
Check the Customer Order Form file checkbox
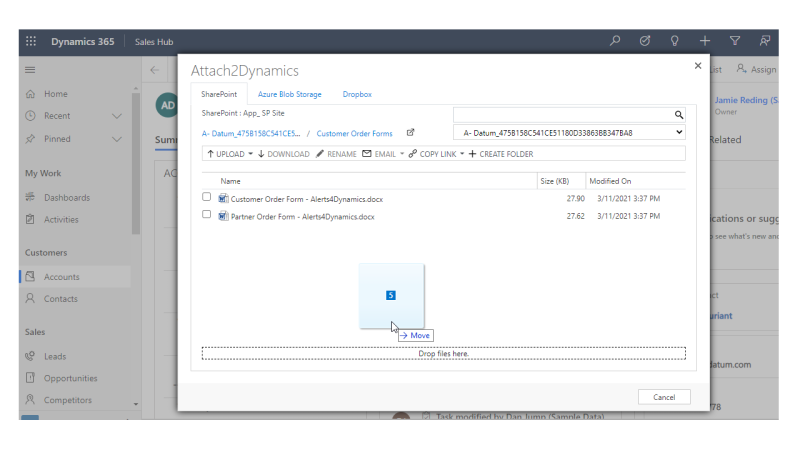[x=207, y=198]
